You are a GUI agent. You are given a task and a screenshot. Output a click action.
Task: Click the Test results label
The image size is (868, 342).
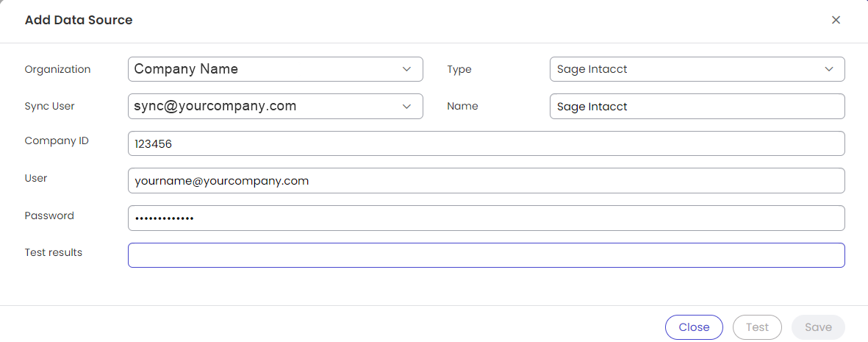tap(54, 252)
